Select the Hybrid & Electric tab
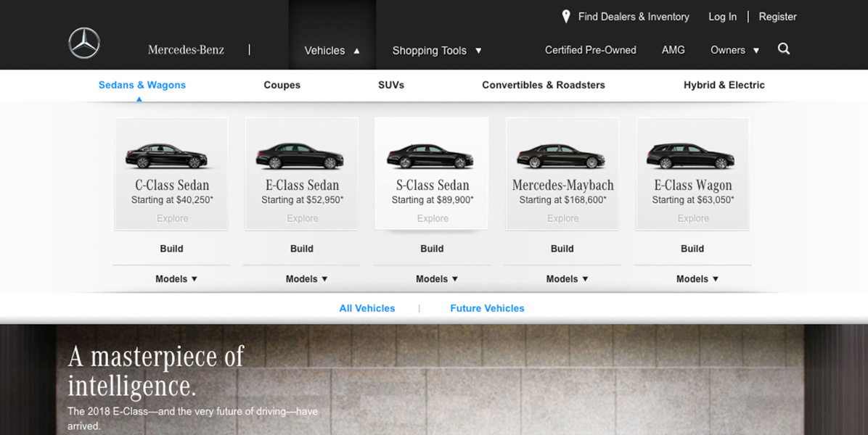This screenshot has height=435, width=868. click(x=724, y=85)
